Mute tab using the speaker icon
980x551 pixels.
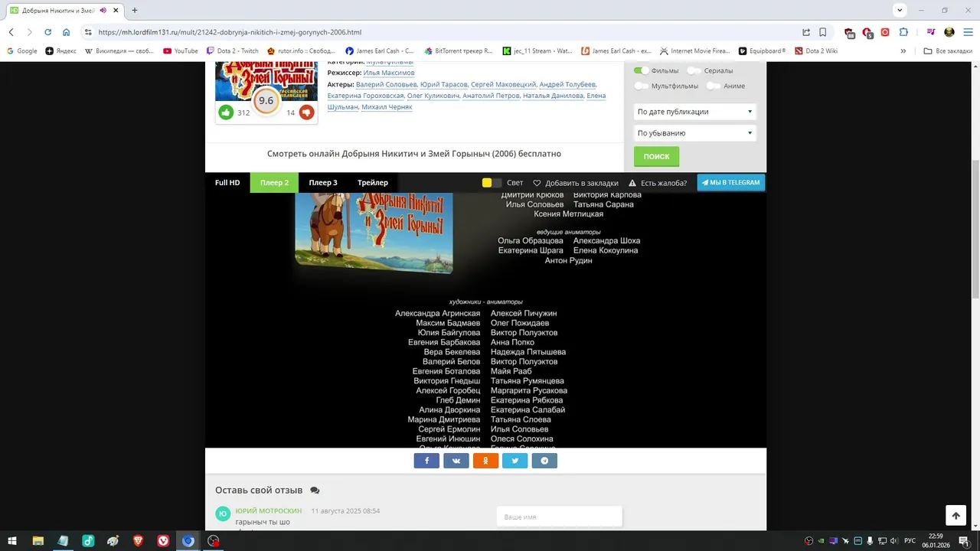(x=103, y=11)
